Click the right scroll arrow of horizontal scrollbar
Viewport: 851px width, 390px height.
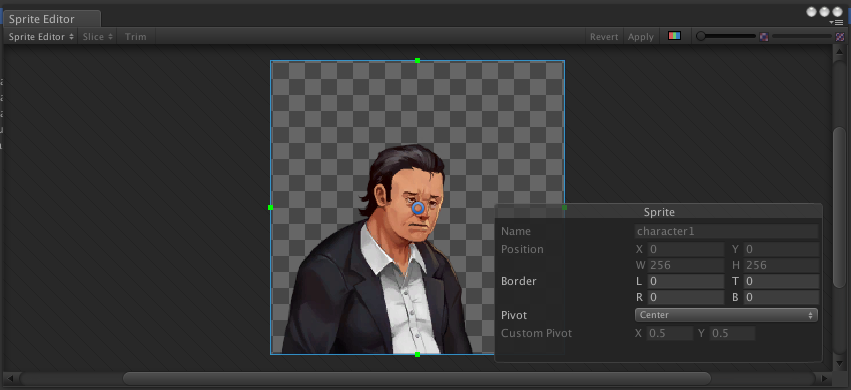tap(824, 378)
